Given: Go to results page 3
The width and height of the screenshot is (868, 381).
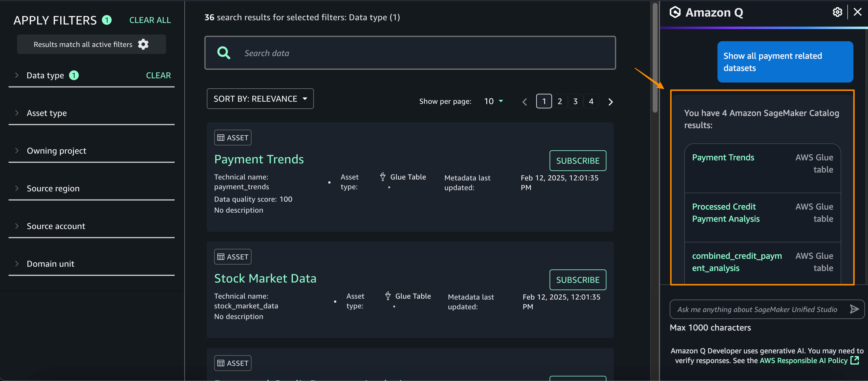Looking at the screenshot, I should tap(575, 101).
